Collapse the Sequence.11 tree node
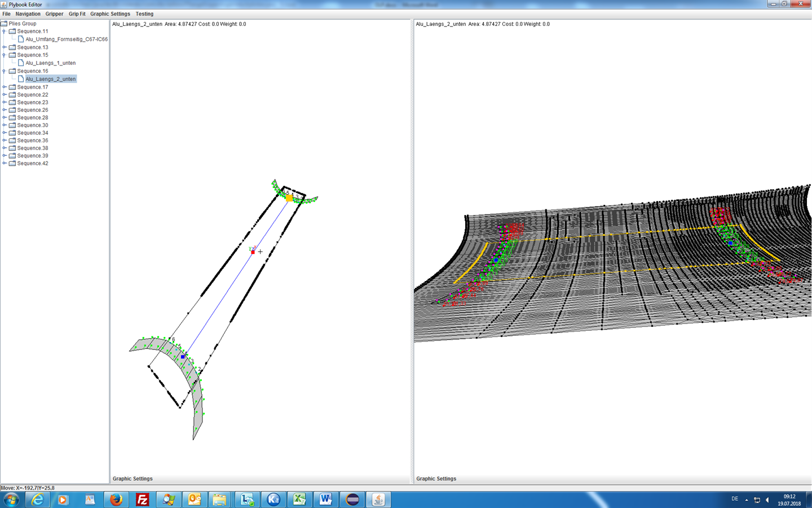This screenshot has width=812, height=508. 5,32
